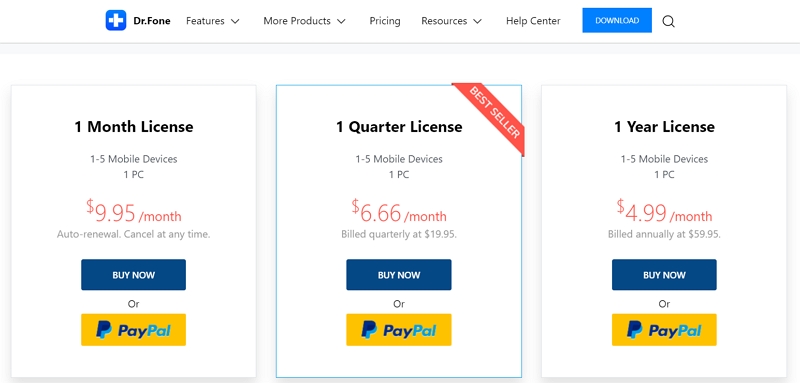The height and width of the screenshot is (383, 800).
Task: Click the Dr.Fone logo icon
Action: [x=116, y=21]
